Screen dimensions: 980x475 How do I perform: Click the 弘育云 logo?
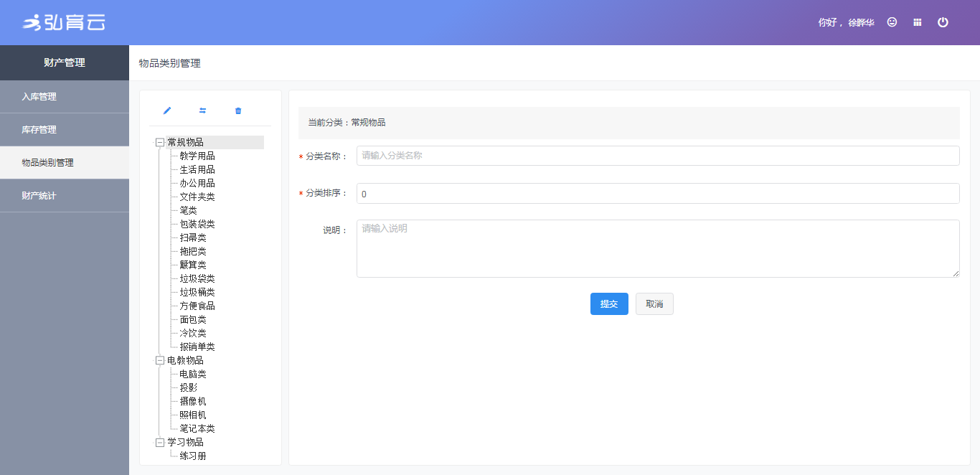coord(64,22)
